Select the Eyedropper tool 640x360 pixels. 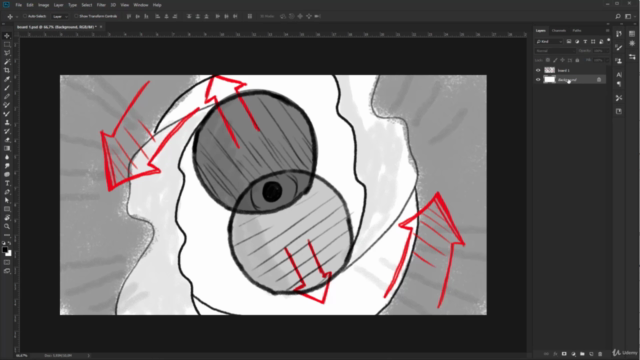[7, 79]
